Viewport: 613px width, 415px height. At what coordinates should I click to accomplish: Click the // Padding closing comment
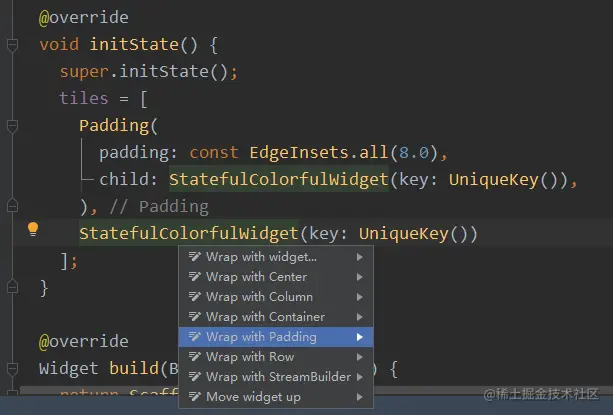159,206
